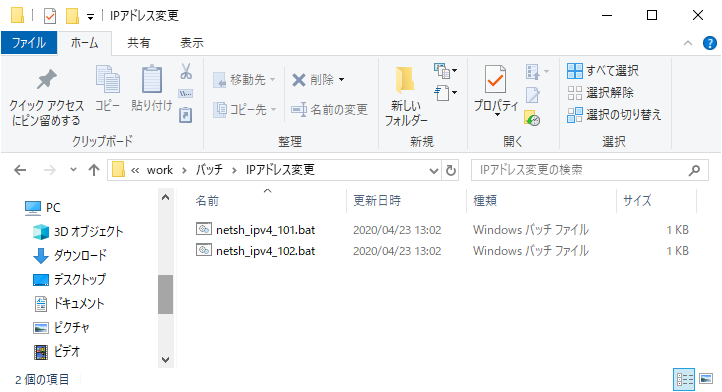Select file netsh_ipv4_101.bat

(x=265, y=230)
